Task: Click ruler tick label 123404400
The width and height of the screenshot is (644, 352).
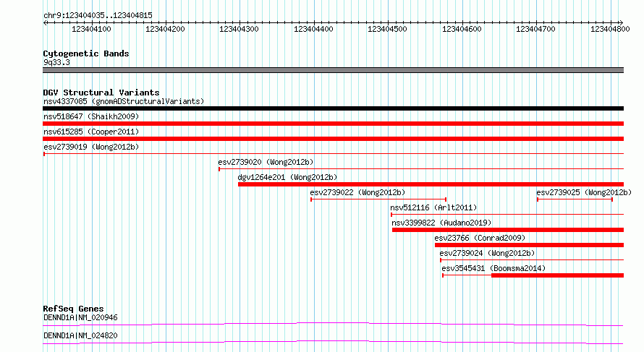Action: (313, 29)
